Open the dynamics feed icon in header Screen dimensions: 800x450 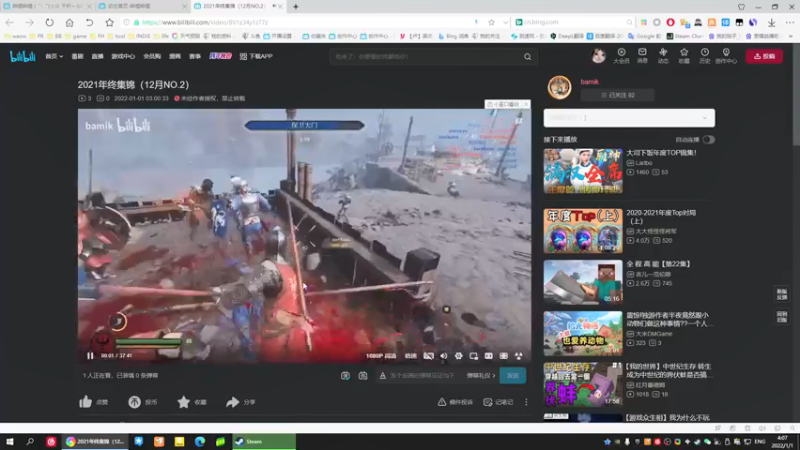point(663,56)
